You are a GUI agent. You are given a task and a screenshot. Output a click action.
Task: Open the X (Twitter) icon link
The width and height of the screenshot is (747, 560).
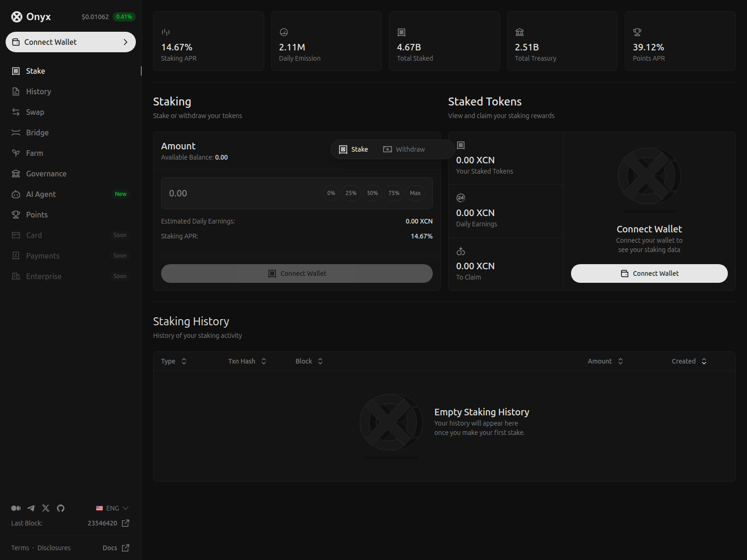46,508
